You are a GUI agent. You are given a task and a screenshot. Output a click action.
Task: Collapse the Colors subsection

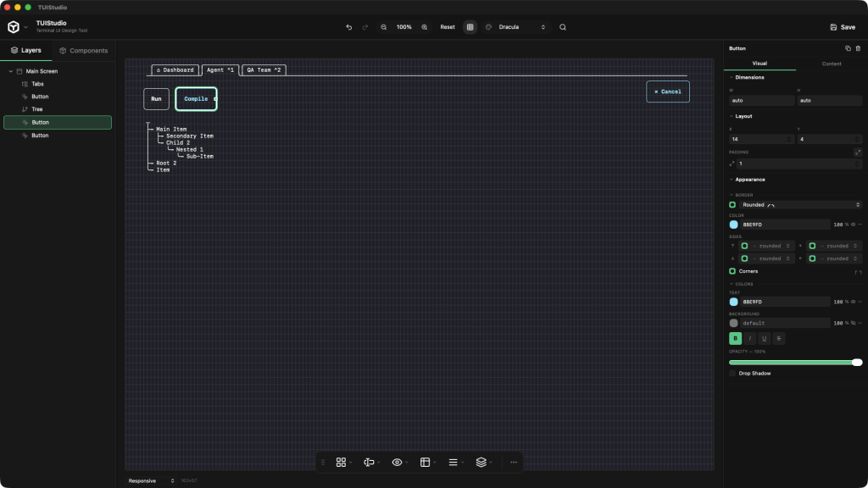pyautogui.click(x=732, y=284)
